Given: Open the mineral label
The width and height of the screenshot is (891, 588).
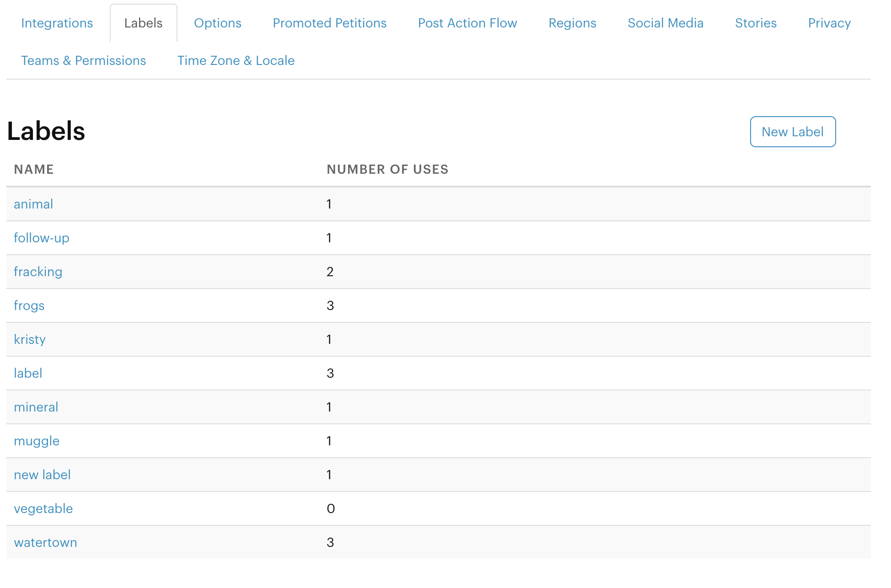Looking at the screenshot, I should 36,407.
